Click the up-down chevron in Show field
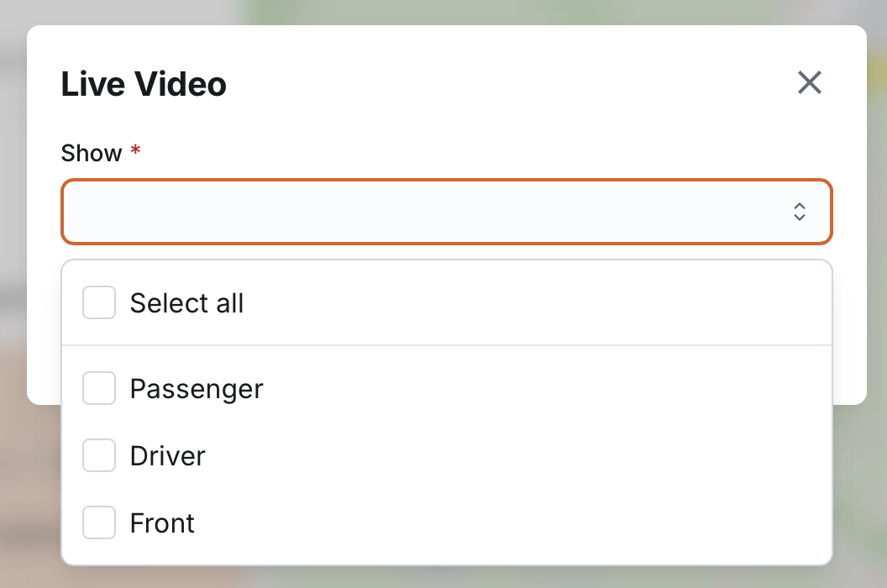Image resolution: width=887 pixels, height=588 pixels. pos(800,212)
